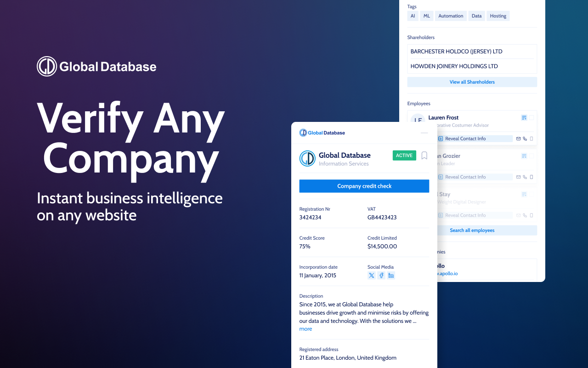The height and width of the screenshot is (368, 588).
Task: Click the ACTIVE status badge
Action: click(404, 155)
